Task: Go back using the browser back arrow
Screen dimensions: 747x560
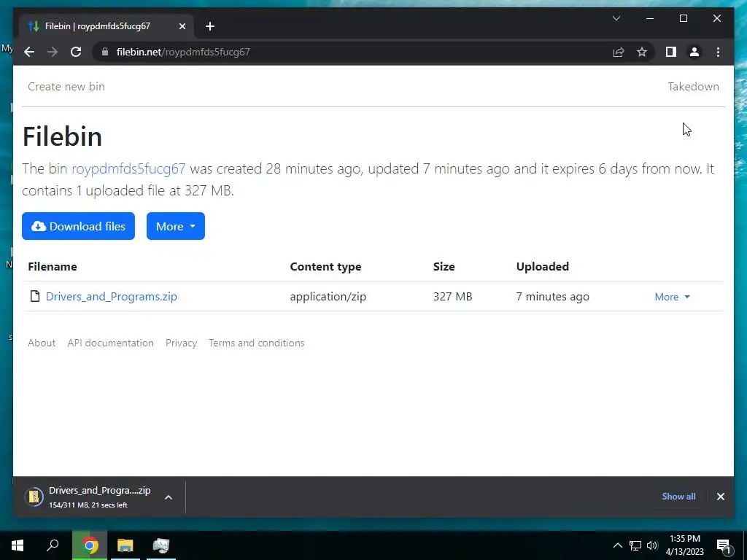Action: pyautogui.click(x=29, y=52)
